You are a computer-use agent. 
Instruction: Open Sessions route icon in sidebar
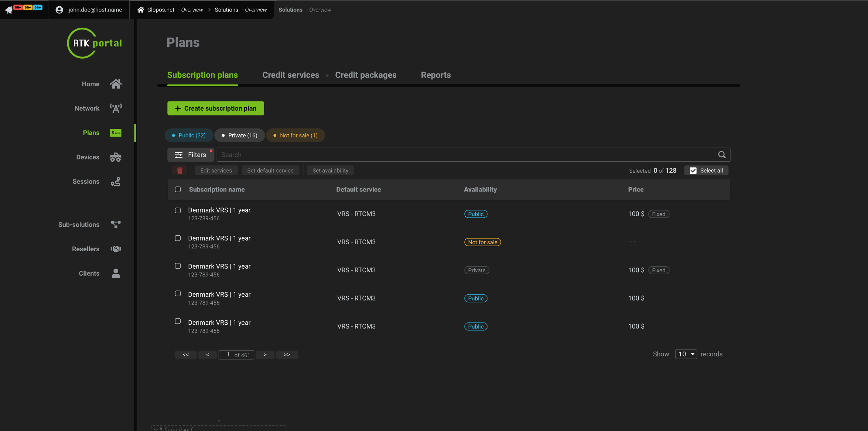click(x=116, y=182)
